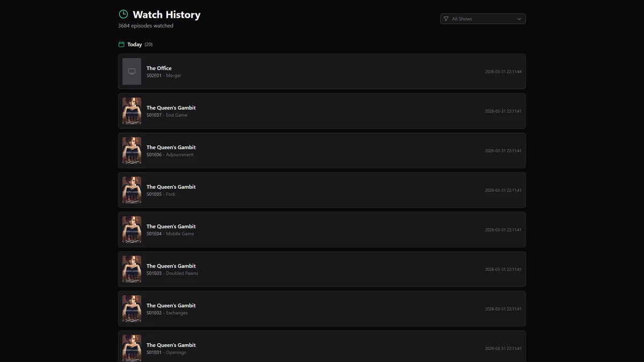Click the Fork episode poster thumbnail
This screenshot has width=644, height=362.
tap(131, 190)
